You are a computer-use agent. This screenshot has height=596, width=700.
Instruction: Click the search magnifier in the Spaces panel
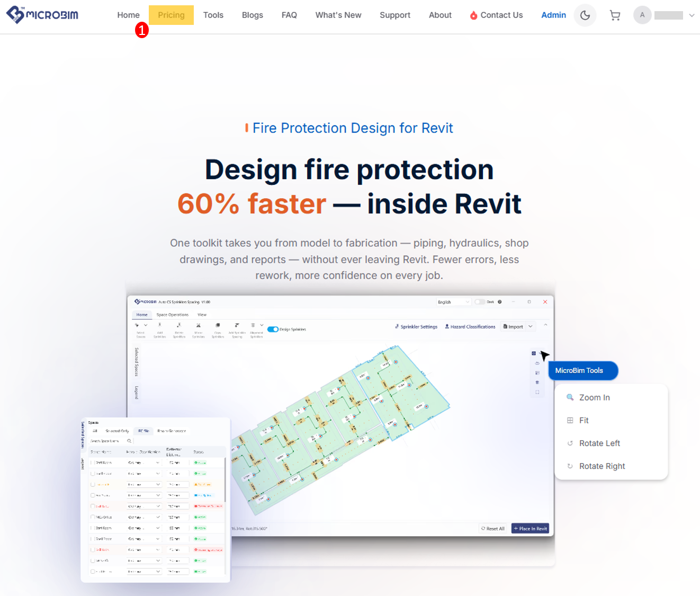129,441
